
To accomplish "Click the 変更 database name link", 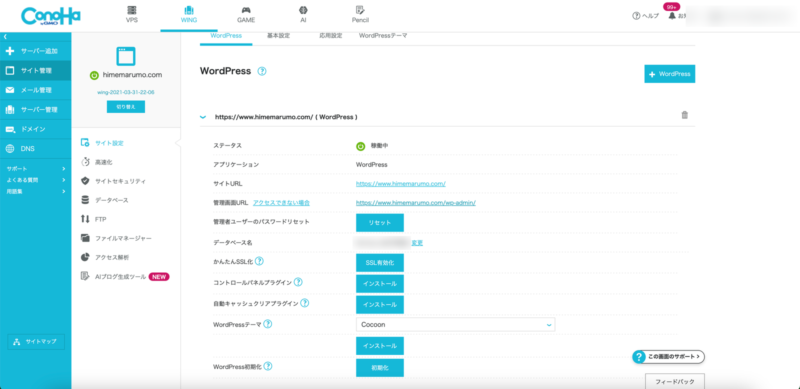I will click(x=417, y=243).
